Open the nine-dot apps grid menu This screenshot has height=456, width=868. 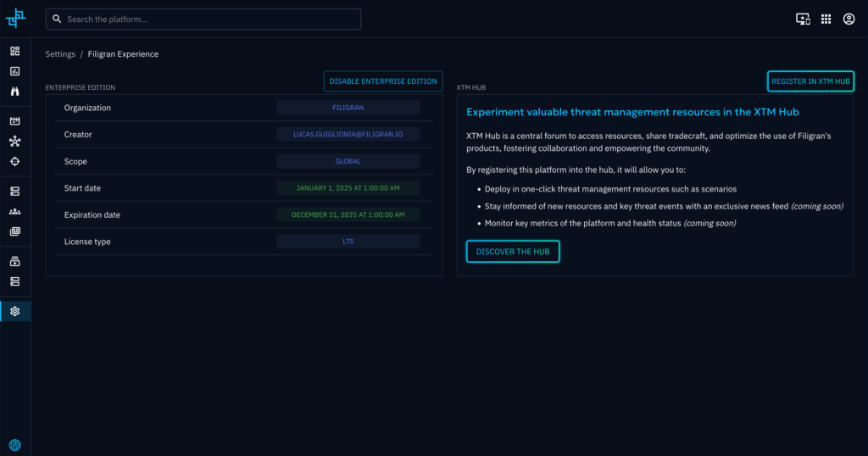[826, 19]
